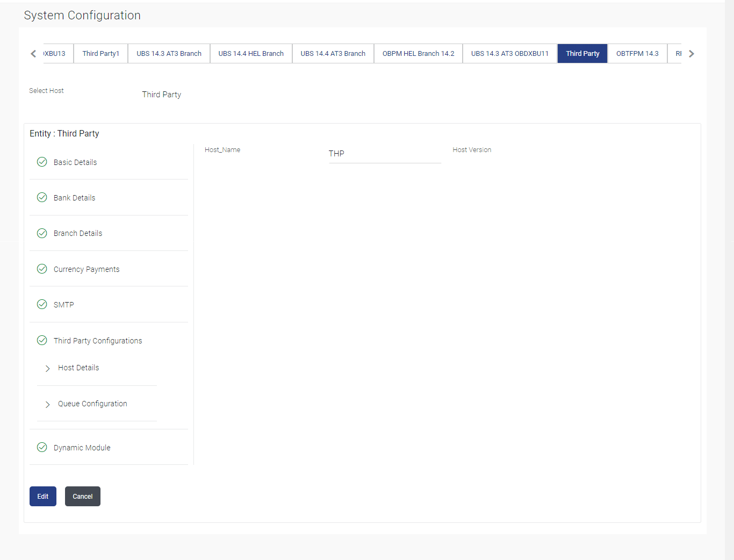The height and width of the screenshot is (560, 734).
Task: Click the SMTP checkmark icon
Action: pyautogui.click(x=42, y=304)
